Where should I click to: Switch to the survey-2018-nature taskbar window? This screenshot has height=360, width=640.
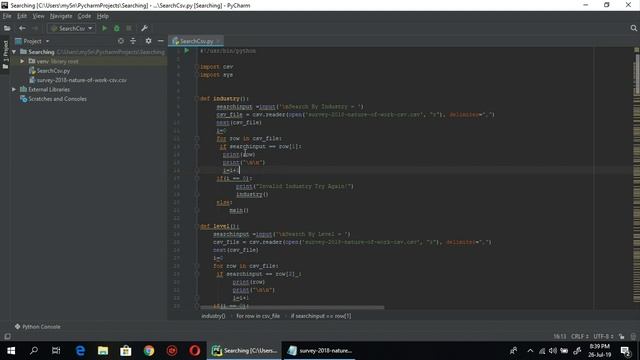[x=319, y=351]
